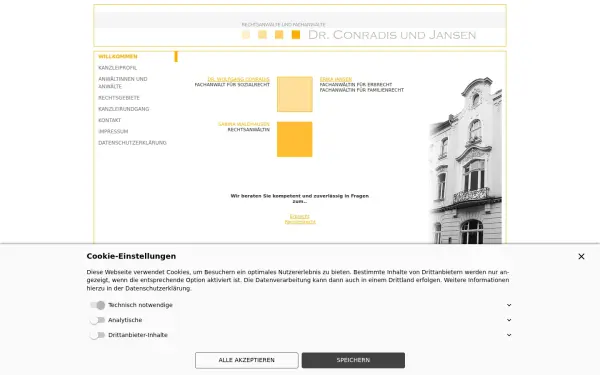Open Dr. Wolfgang Conradis profile link
The width and height of the screenshot is (600, 375).
(x=238, y=79)
